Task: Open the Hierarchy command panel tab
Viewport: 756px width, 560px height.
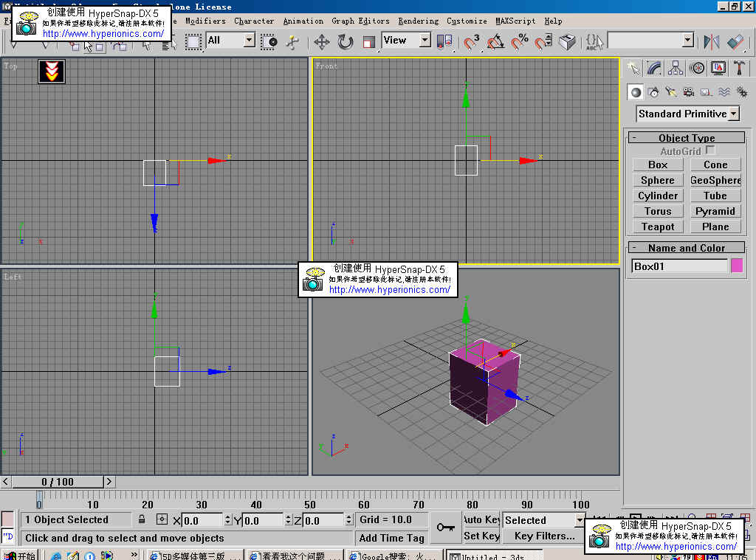Action: (676, 69)
